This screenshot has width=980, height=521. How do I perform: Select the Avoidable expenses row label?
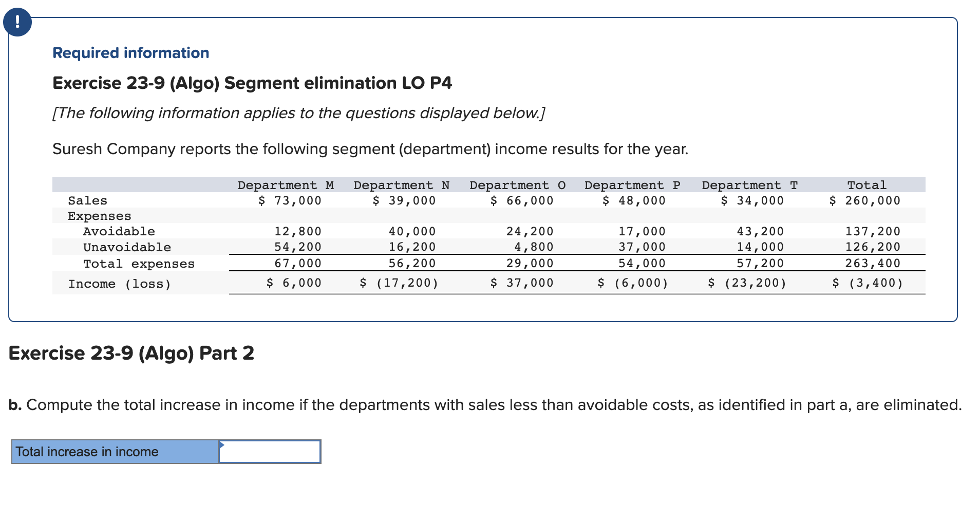tap(119, 231)
